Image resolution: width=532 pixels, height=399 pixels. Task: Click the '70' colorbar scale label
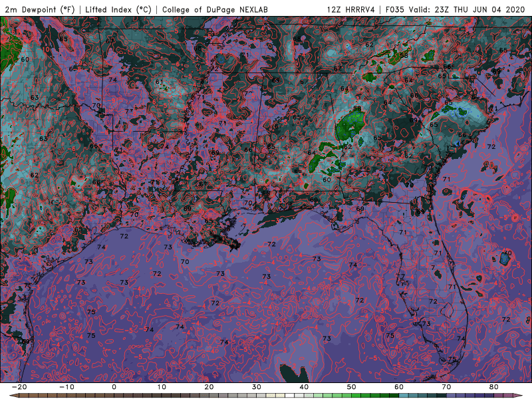point(446,387)
